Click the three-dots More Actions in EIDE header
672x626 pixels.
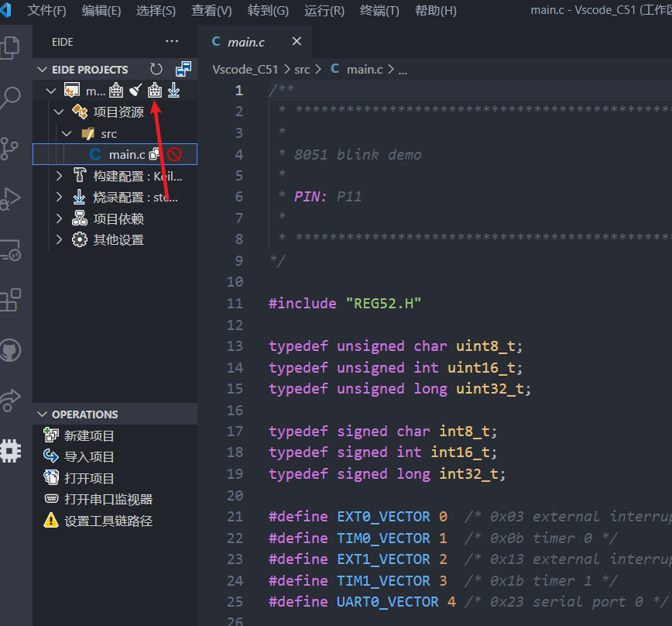[172, 42]
